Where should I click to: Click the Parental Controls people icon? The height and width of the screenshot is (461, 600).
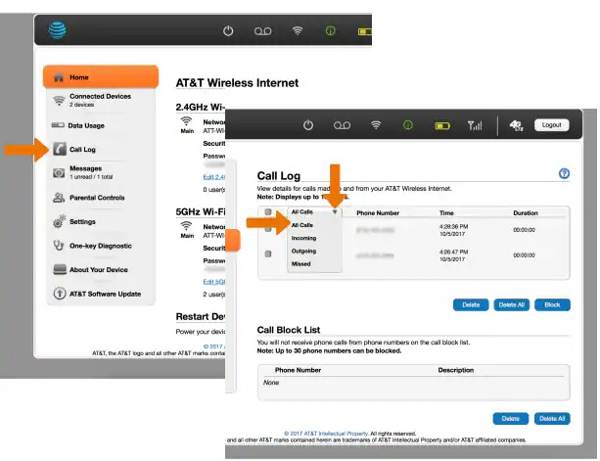pos(59,197)
